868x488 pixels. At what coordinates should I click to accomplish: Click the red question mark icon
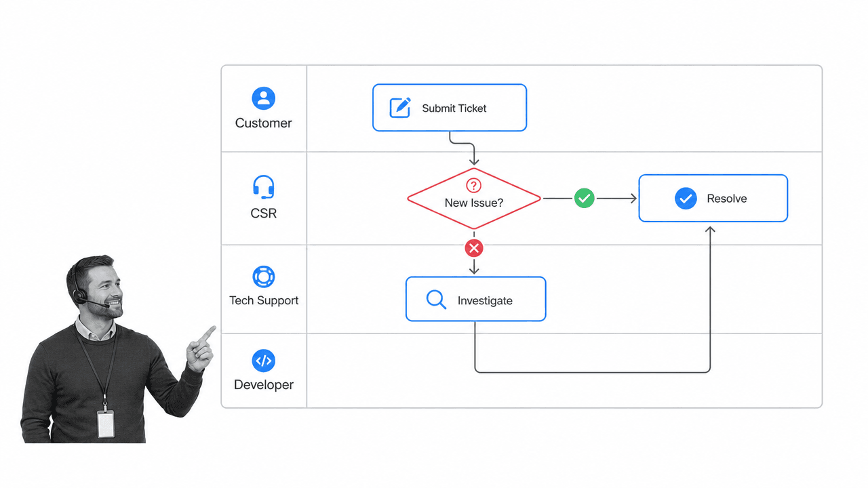474,185
